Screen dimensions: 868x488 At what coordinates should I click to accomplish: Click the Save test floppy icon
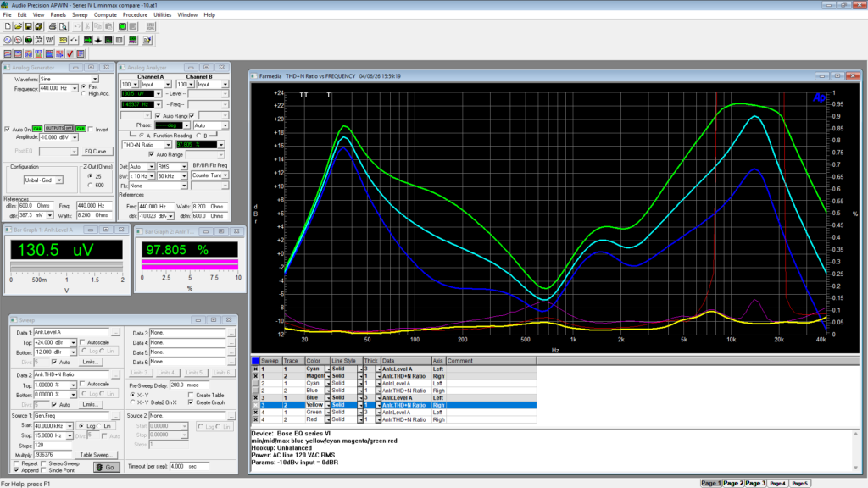tap(29, 27)
